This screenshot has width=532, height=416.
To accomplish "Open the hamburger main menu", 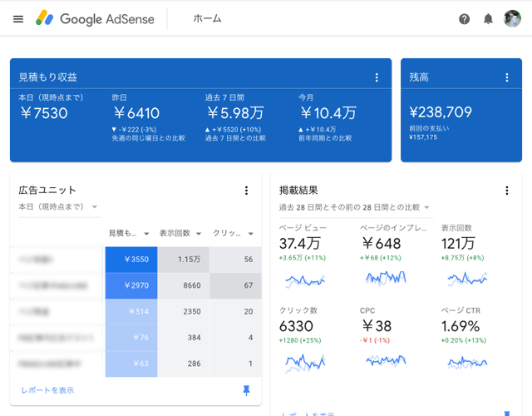I will [18, 19].
